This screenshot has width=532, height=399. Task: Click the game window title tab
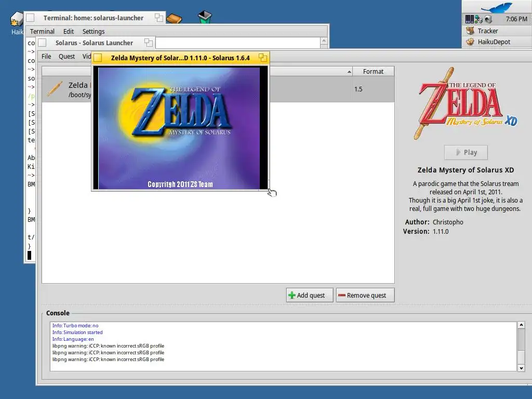click(180, 58)
